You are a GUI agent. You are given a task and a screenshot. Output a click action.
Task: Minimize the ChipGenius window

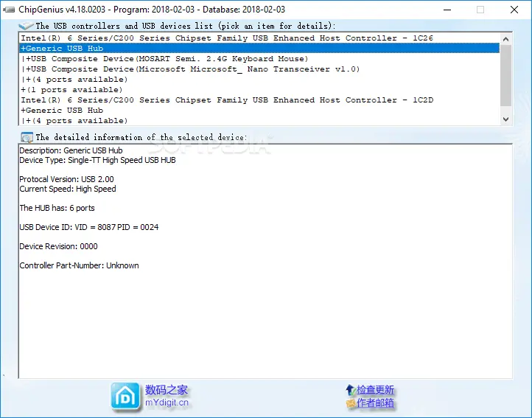click(x=446, y=10)
